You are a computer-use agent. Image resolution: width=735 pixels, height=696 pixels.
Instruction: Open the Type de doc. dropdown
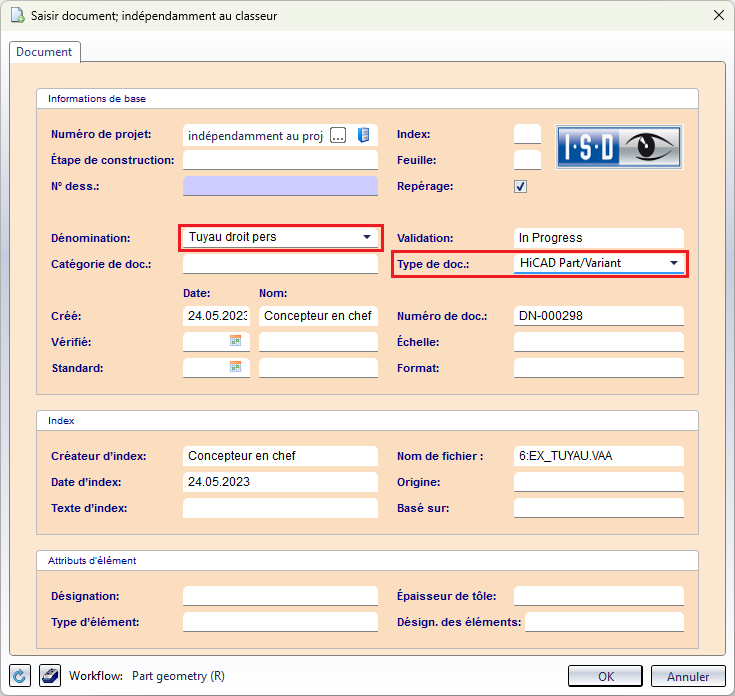(x=674, y=264)
